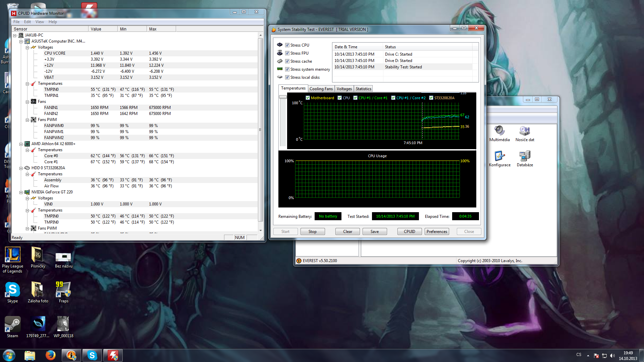Collapse motherboard Voltages node
The width and height of the screenshot is (644, 362).
point(28,48)
